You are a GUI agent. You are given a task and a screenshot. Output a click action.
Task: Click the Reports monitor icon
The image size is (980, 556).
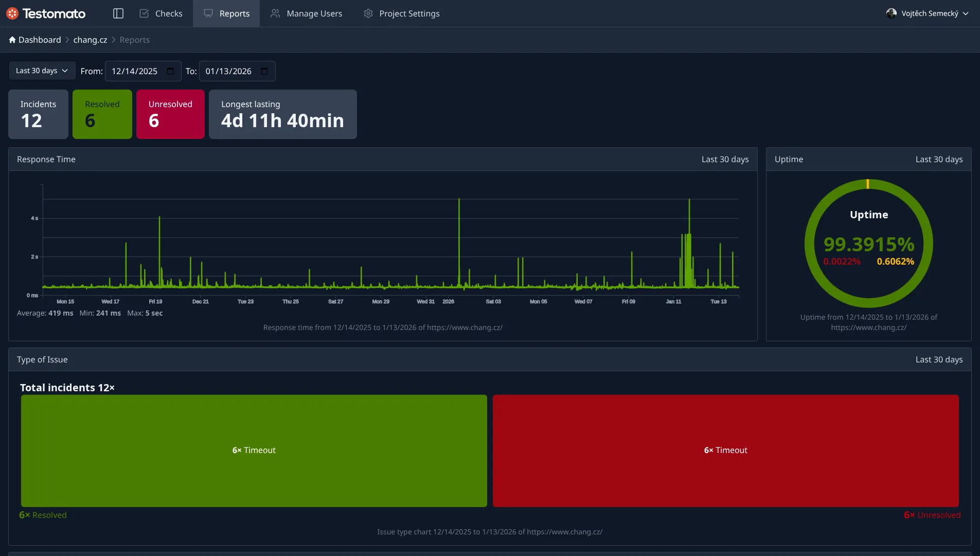tap(208, 13)
